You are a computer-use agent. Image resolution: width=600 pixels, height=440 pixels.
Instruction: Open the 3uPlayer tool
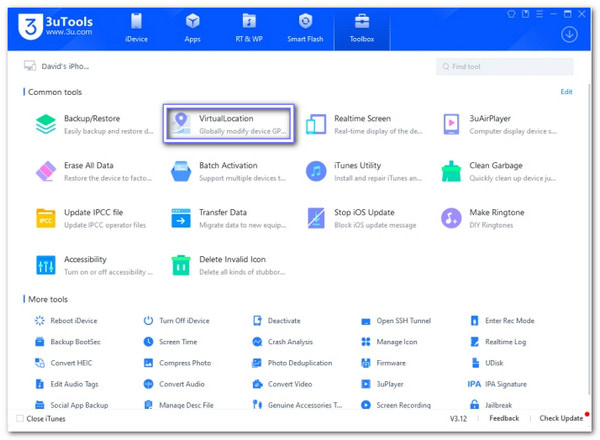click(x=382, y=384)
